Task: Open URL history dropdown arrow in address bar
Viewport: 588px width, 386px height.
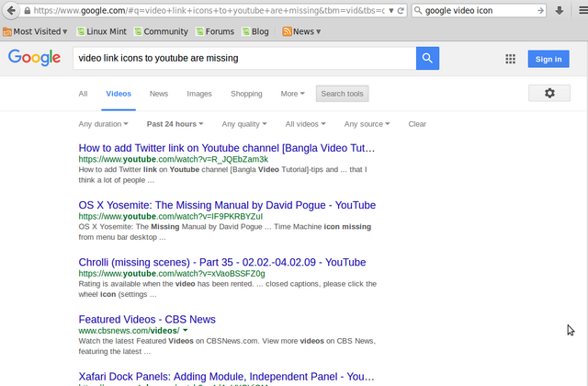Action: pyautogui.click(x=391, y=10)
